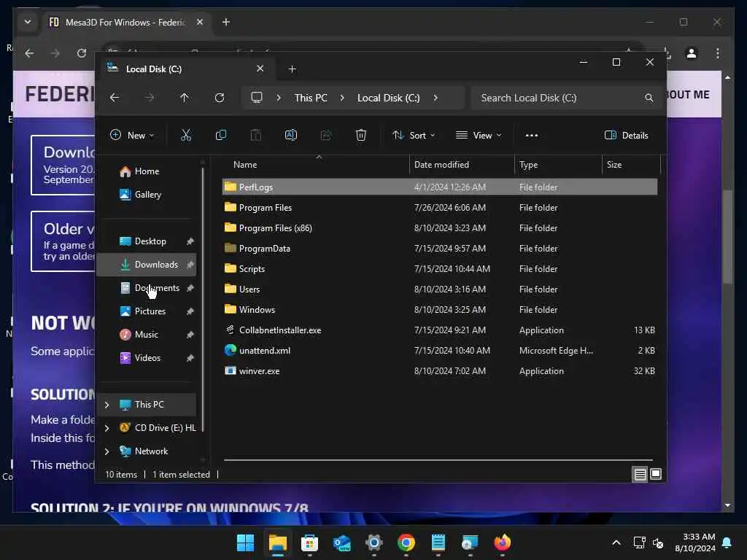
Task: Open the New item dropdown
Action: click(132, 135)
